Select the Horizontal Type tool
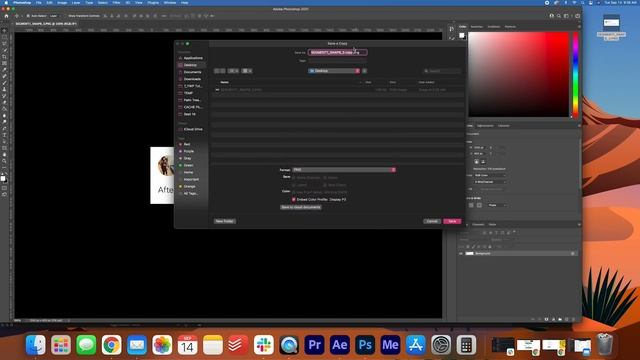The width and height of the screenshot is (640, 360). click(x=4, y=135)
